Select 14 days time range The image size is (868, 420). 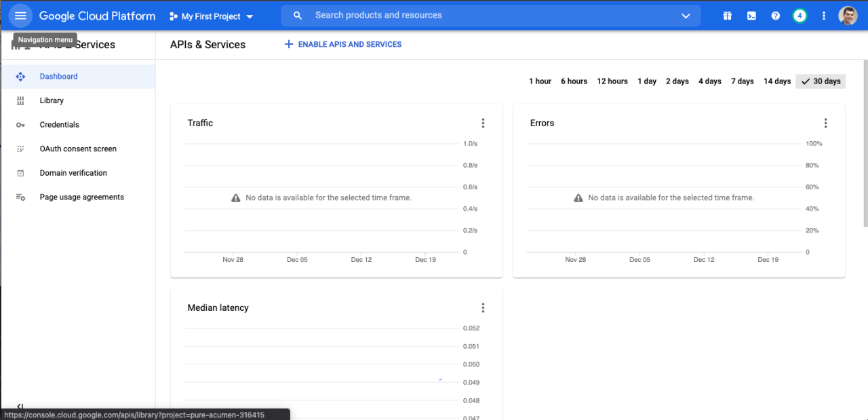(x=777, y=81)
